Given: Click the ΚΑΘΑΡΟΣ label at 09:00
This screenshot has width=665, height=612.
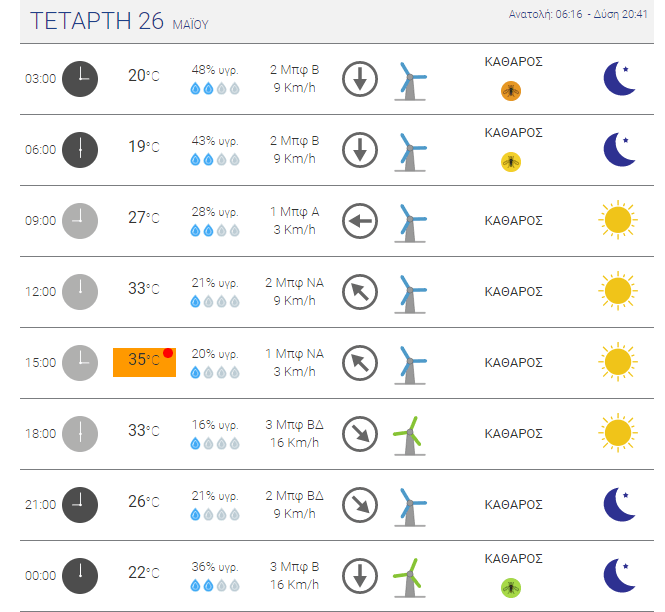Looking at the screenshot, I should pos(513,221).
